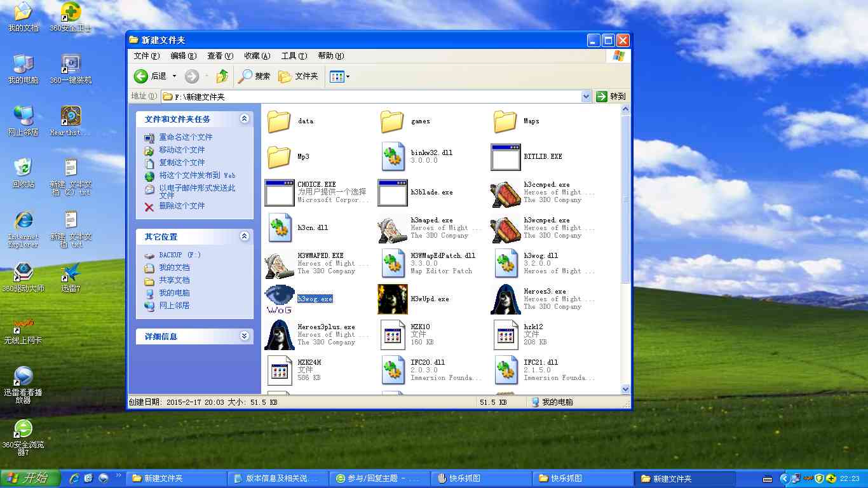Image resolution: width=868 pixels, height=488 pixels.
Task: Click the 重命名这个文件 link
Action: (x=186, y=137)
